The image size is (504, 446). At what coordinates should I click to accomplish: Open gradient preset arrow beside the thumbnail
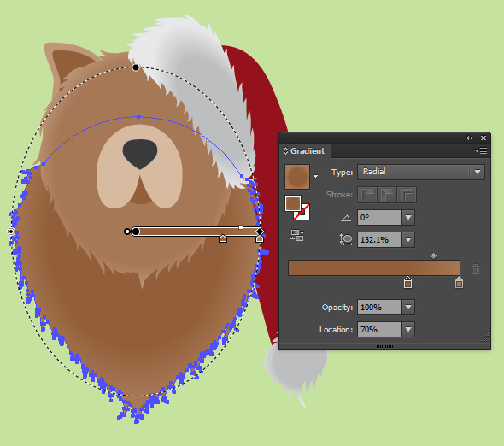(316, 176)
